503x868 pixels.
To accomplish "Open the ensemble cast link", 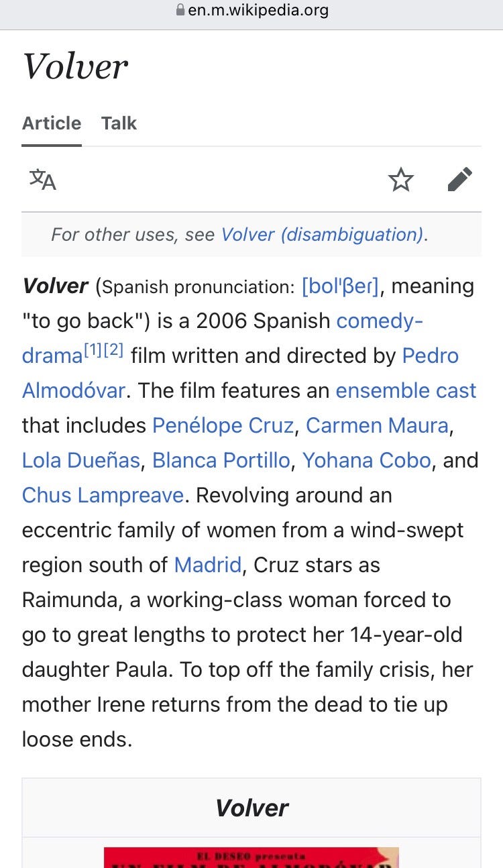I will pyautogui.click(x=406, y=390).
